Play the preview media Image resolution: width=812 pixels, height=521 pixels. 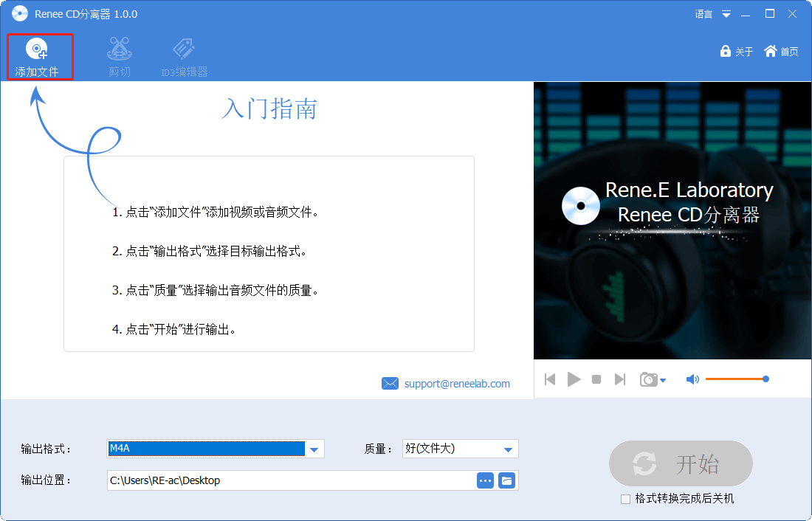[x=574, y=379]
